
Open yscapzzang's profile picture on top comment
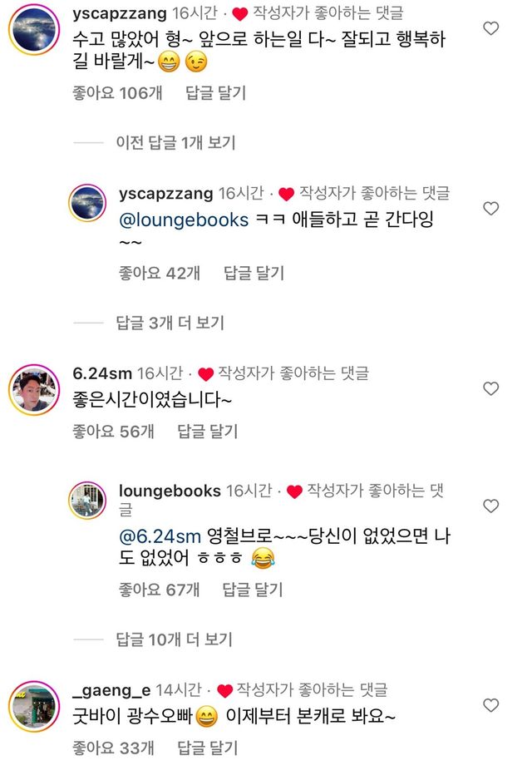pos(33,32)
